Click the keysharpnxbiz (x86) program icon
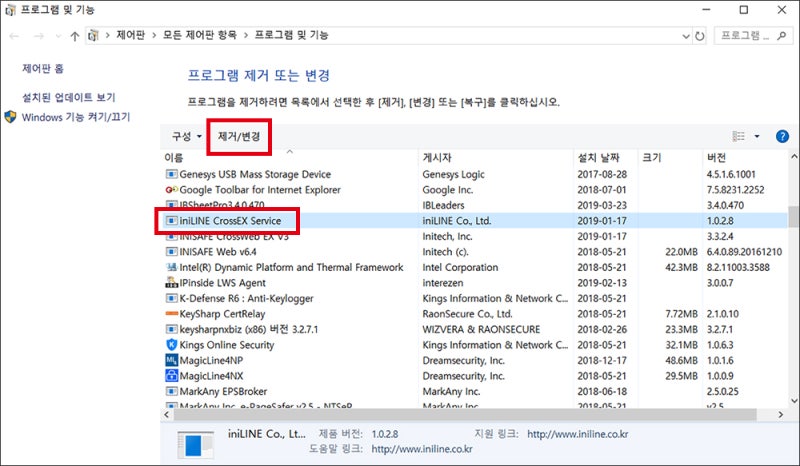This screenshot has width=800, height=466. [171, 329]
